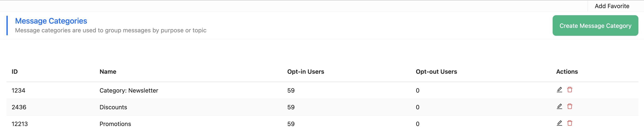
Task: Click ID 1234 in the table
Action: [x=18, y=91]
